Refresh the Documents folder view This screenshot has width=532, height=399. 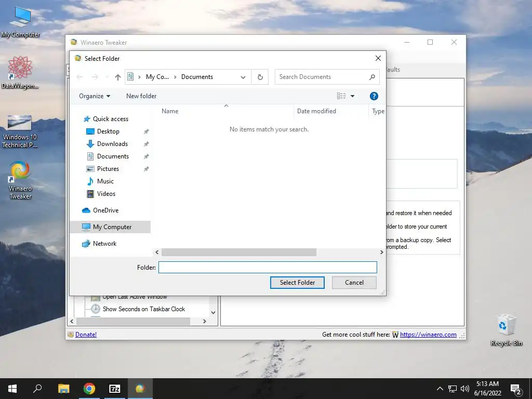pyautogui.click(x=260, y=77)
